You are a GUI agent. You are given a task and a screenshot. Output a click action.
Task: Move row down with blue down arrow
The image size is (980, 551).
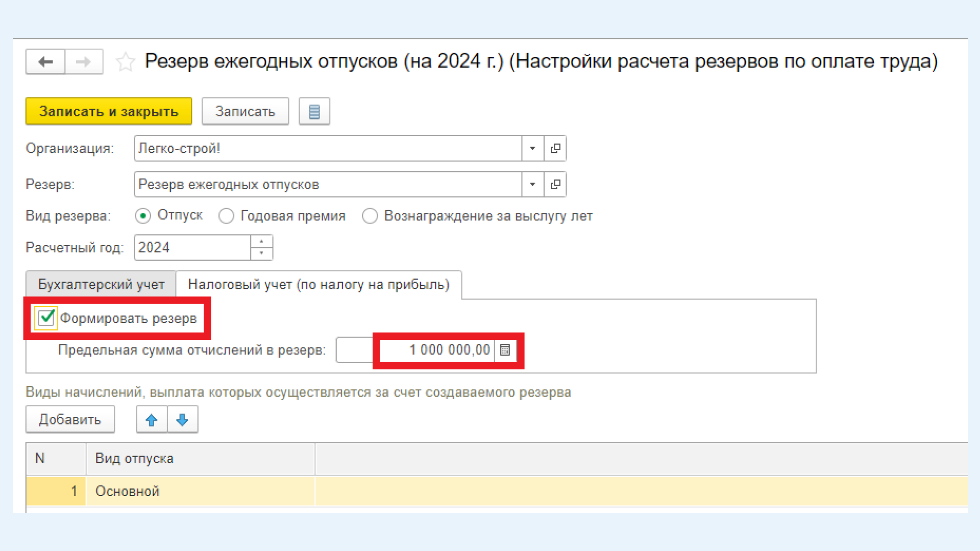pyautogui.click(x=182, y=419)
